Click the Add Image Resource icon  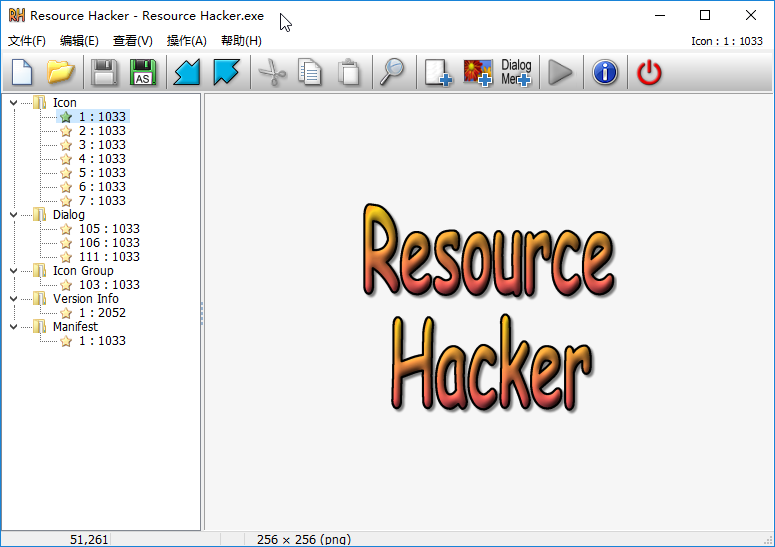[x=478, y=73]
